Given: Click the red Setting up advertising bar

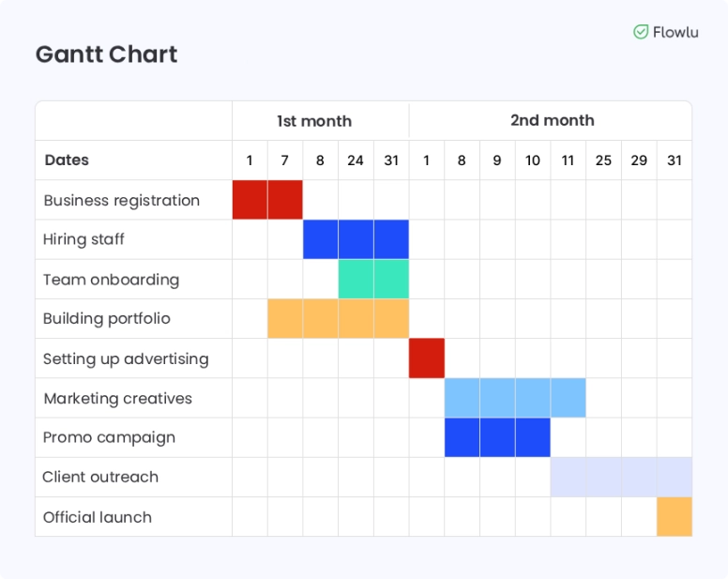Looking at the screenshot, I should [427, 358].
